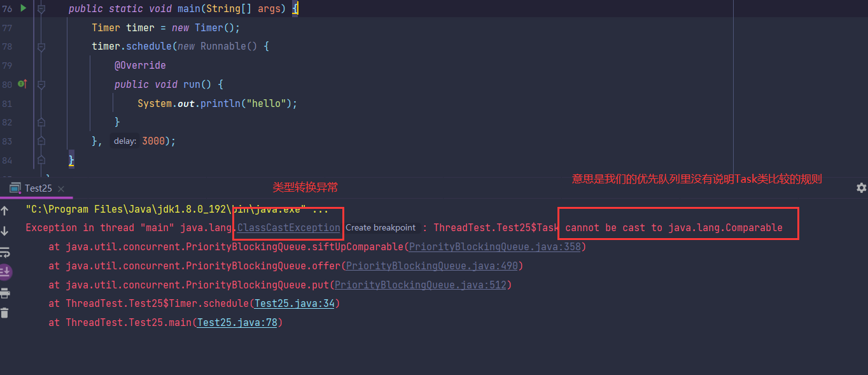
Task: Click the fold end marker on line 83
Action: [x=41, y=141]
